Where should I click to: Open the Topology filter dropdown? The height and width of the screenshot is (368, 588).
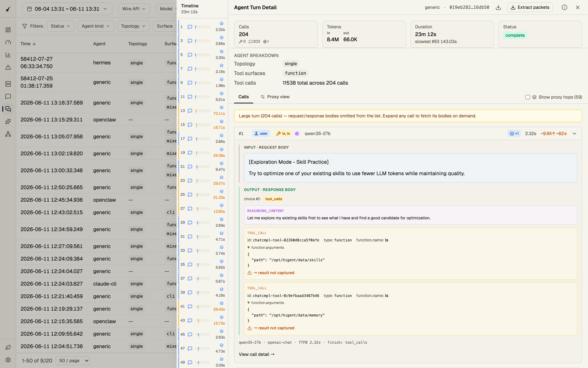tap(133, 26)
